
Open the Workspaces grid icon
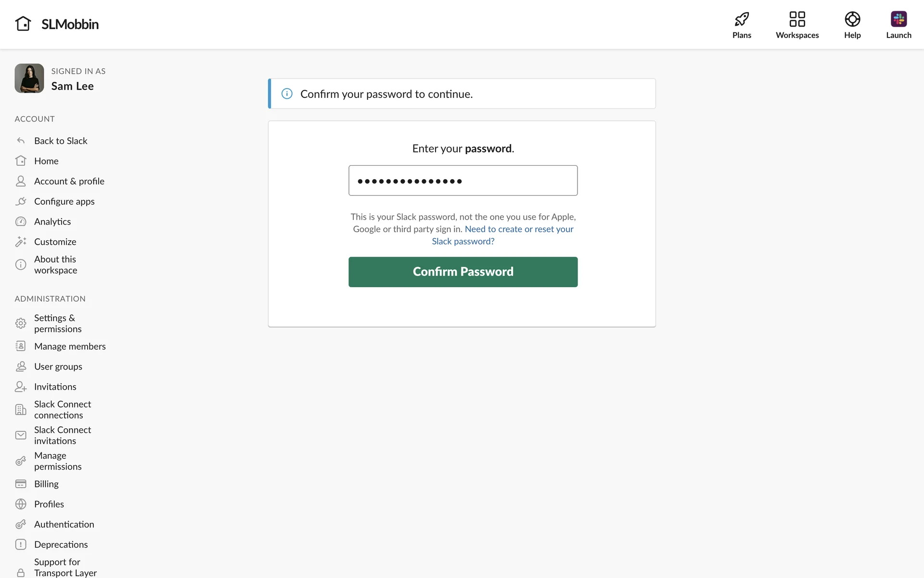797,19
